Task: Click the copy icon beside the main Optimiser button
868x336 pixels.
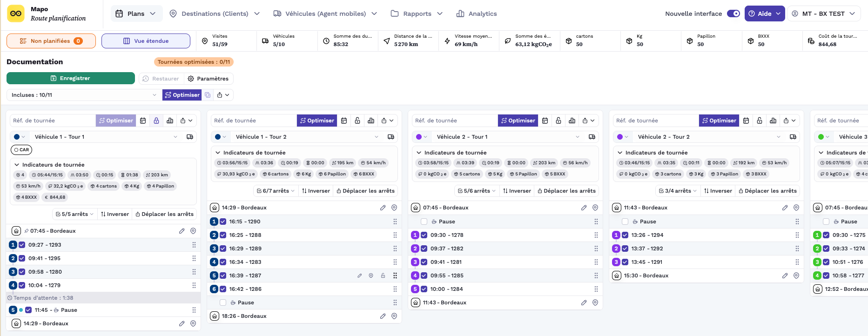Action: (x=208, y=95)
